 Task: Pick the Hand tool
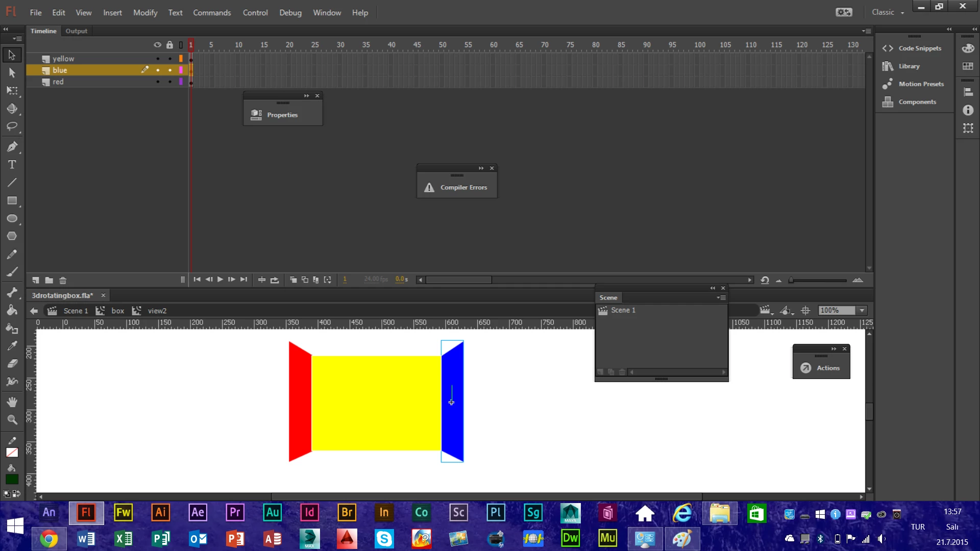12,402
